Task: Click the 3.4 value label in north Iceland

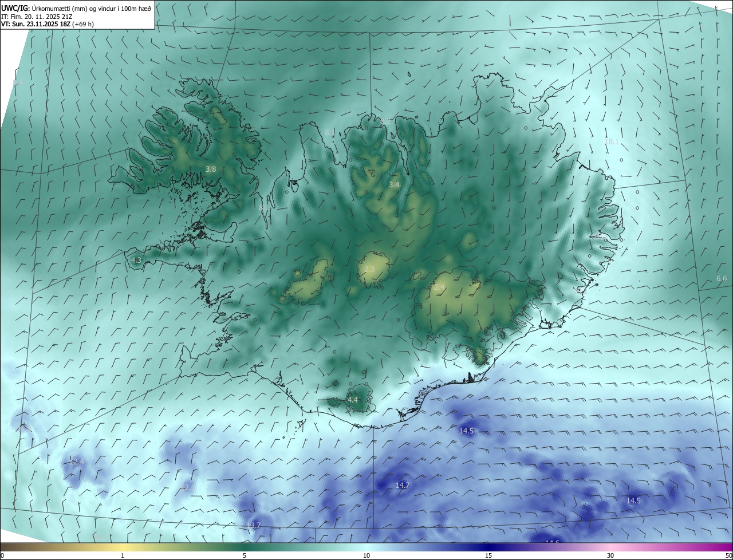Action: coord(394,184)
